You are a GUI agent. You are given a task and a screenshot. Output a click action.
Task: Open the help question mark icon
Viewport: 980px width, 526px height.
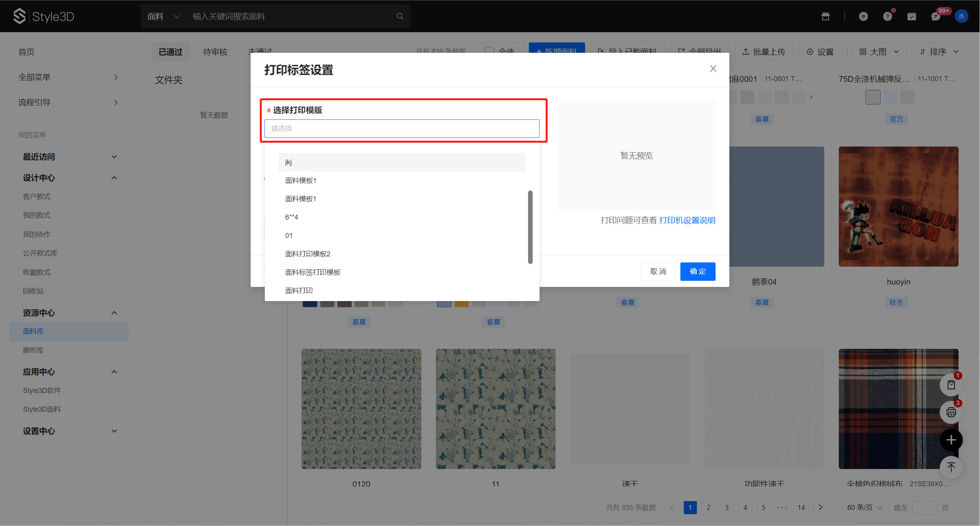[x=887, y=16]
